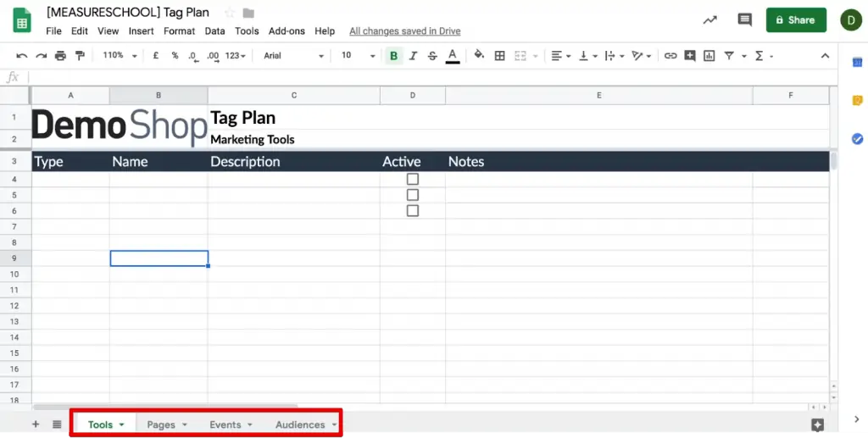Click the Create a filter icon

click(x=729, y=55)
